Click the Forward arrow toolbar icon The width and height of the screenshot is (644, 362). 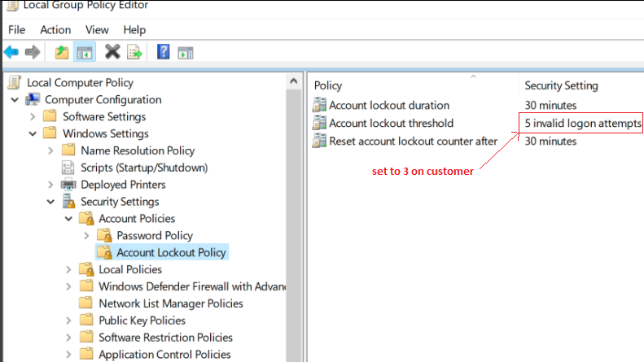pyautogui.click(x=33, y=52)
